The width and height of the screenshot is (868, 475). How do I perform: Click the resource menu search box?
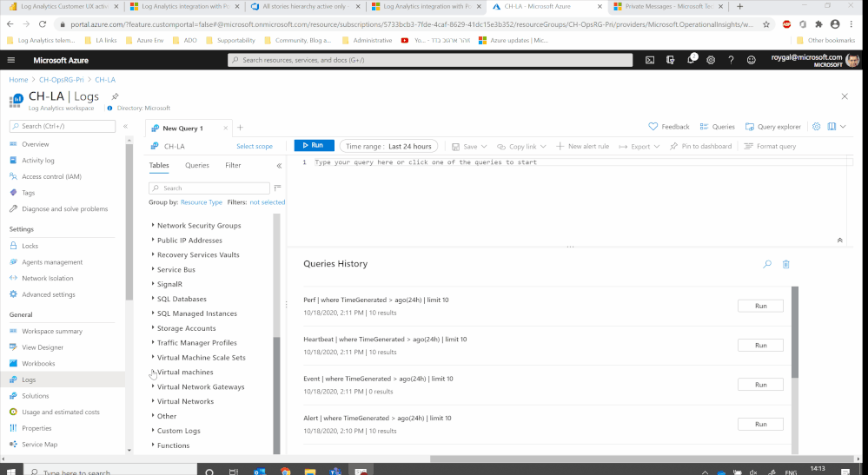(x=63, y=126)
